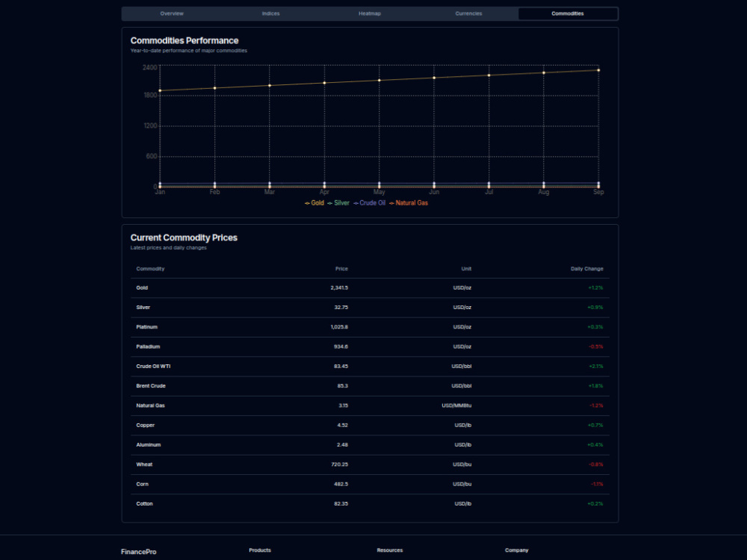Viewport: 747px width, 560px height.
Task: Select the Natural Gas table row name
Action: pyautogui.click(x=151, y=405)
